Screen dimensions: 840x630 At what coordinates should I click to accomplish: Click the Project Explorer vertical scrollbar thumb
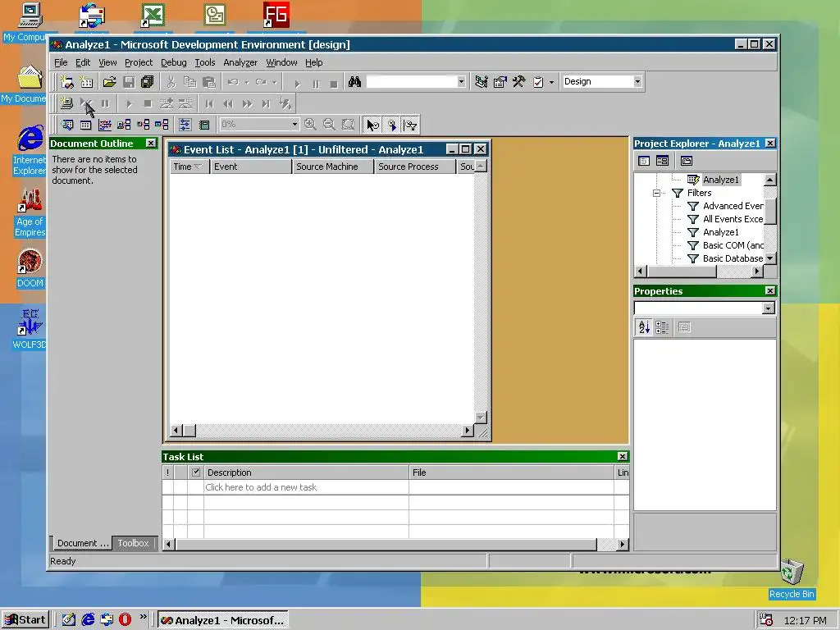(769, 211)
